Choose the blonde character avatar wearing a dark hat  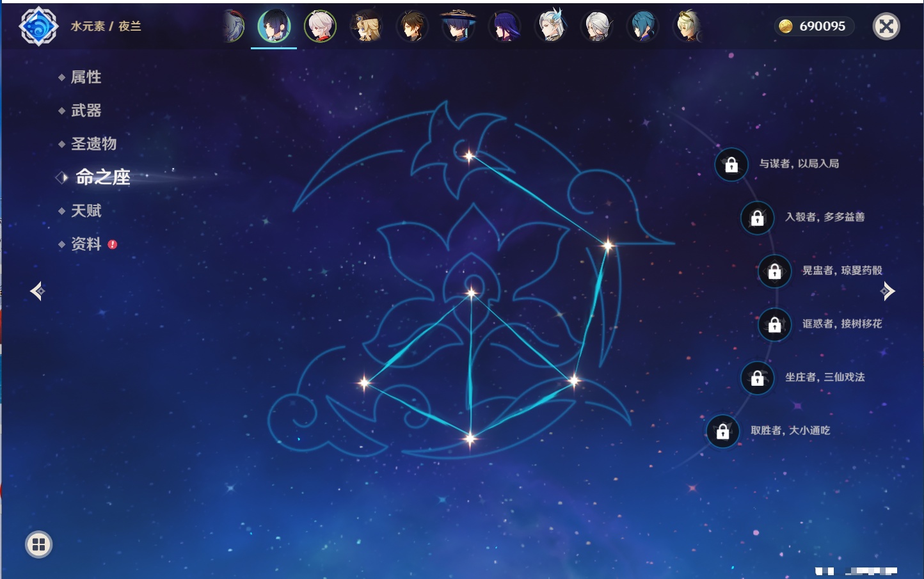366,26
